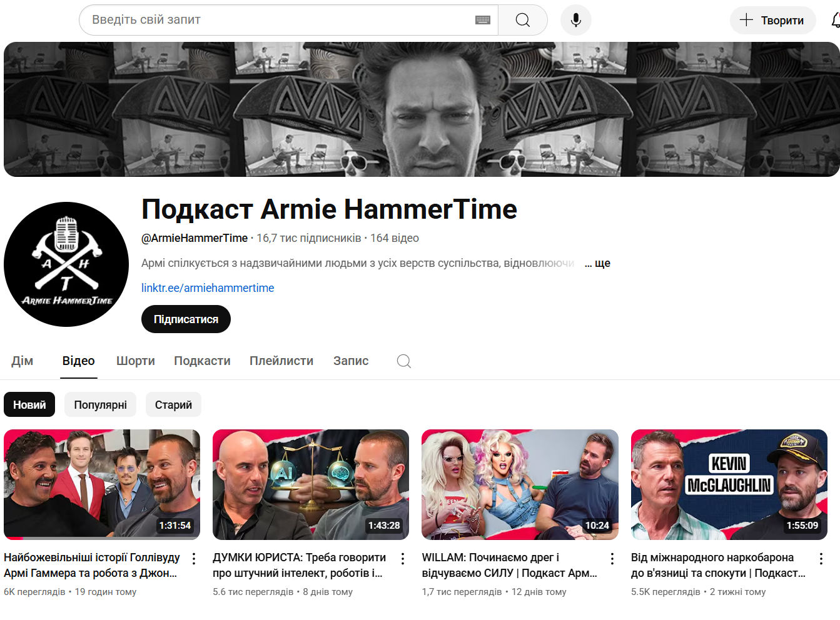Viewport: 840px width, 620px height.
Task: Open options menu for наркобарона video
Action: click(x=821, y=559)
